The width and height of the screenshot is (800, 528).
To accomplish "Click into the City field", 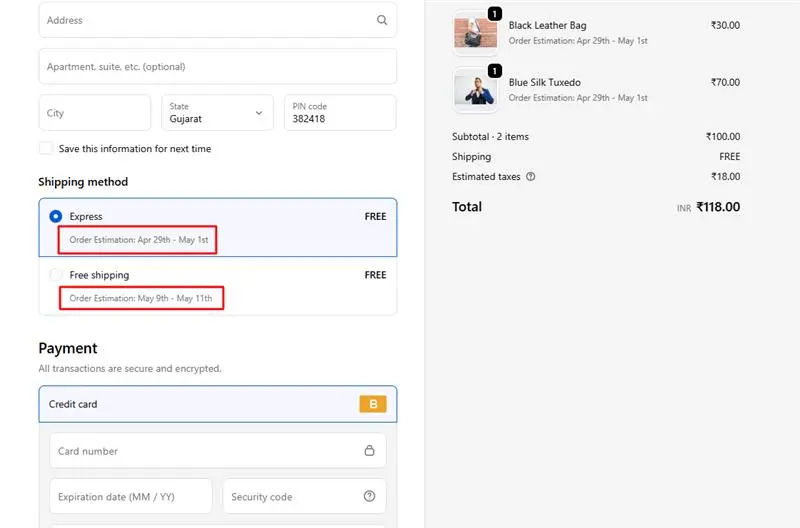I will tap(95, 113).
